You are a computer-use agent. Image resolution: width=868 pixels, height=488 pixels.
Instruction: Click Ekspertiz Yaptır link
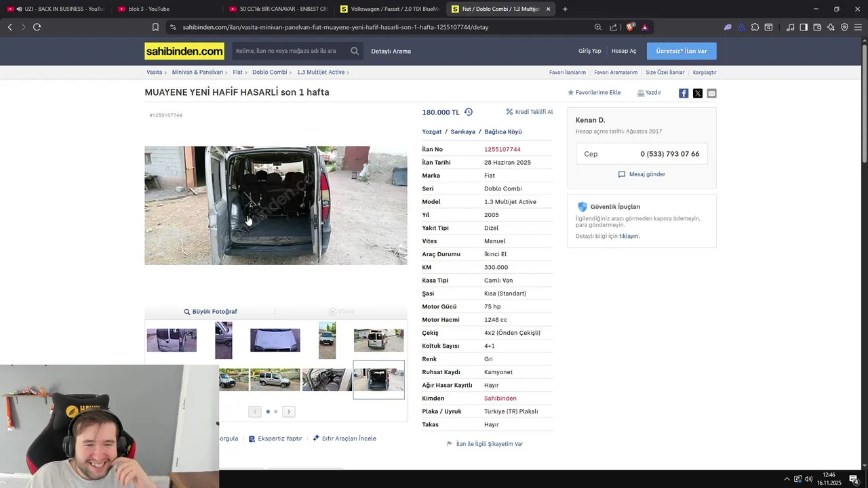(x=275, y=439)
